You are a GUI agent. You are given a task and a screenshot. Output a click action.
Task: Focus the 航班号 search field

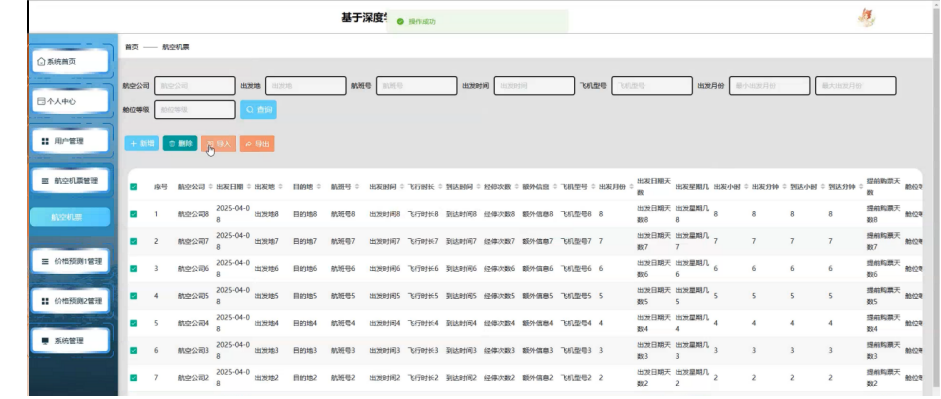click(x=416, y=86)
